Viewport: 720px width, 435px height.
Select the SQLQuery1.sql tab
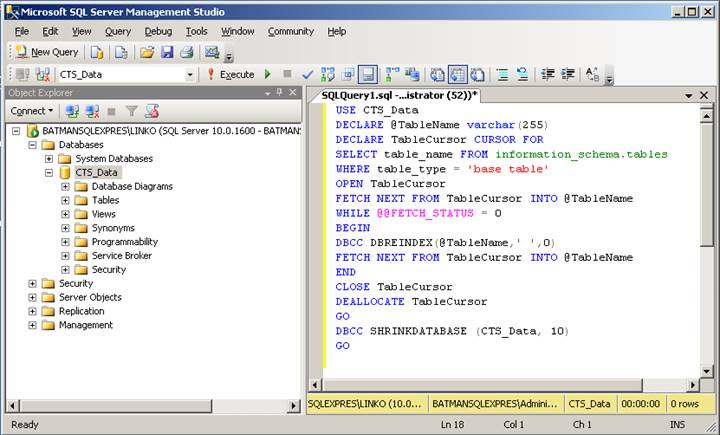coord(399,95)
